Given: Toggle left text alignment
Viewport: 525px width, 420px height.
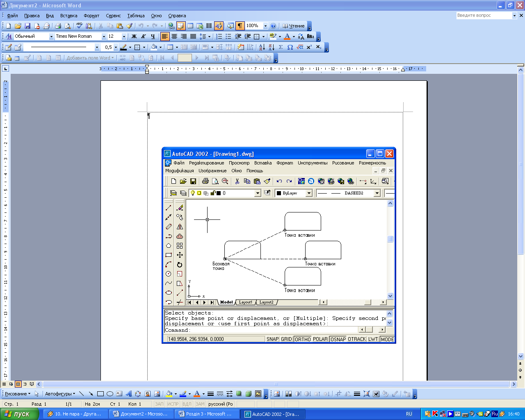Looking at the screenshot, I should click(x=165, y=37).
